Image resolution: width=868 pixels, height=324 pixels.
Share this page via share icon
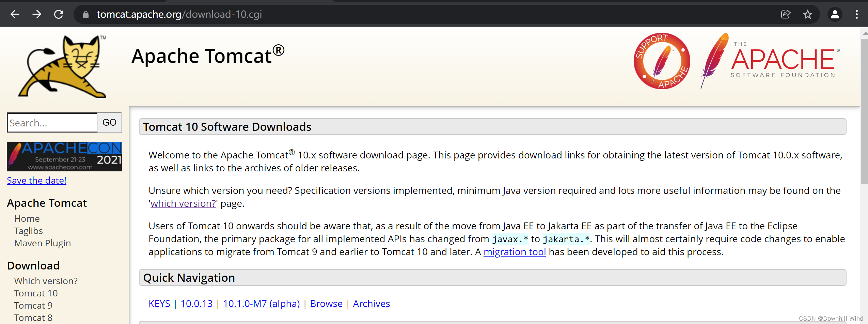(786, 14)
